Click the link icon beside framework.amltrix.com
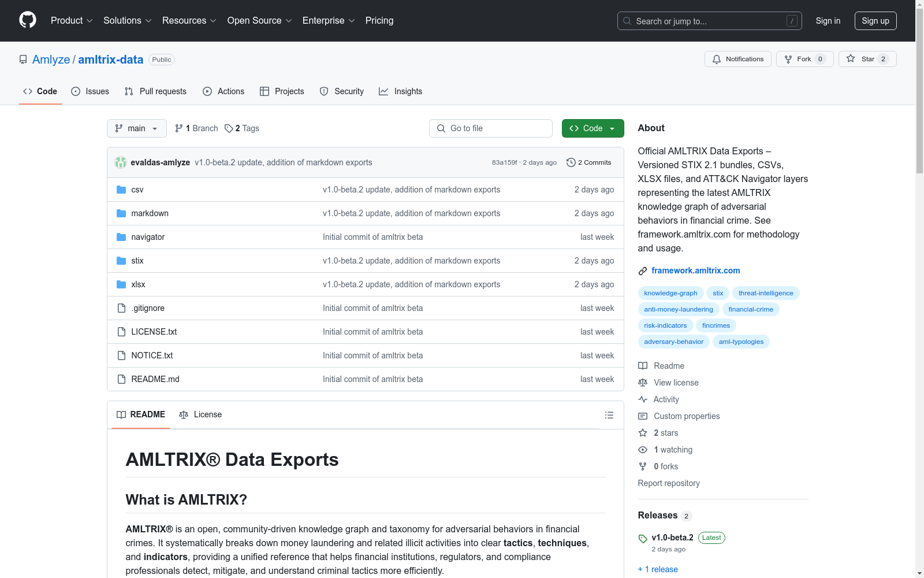This screenshot has width=924, height=578. 643,271
